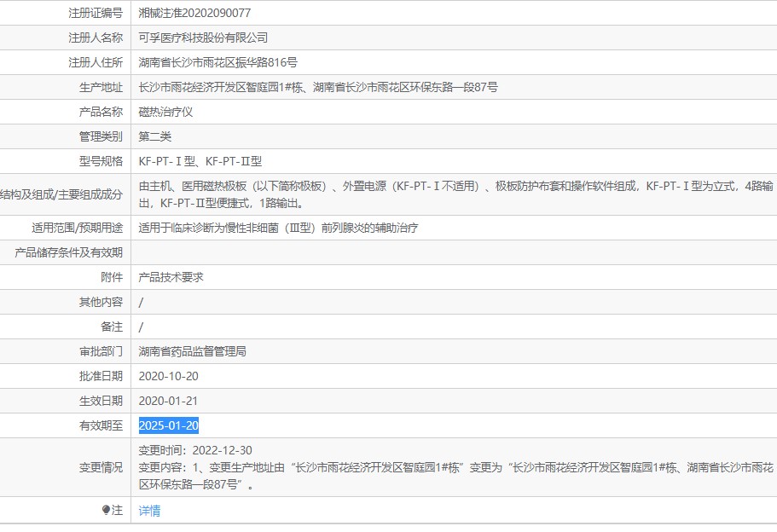Click registrant name 可孚医疗科技股份有限公司
777x532 pixels.
203,38
